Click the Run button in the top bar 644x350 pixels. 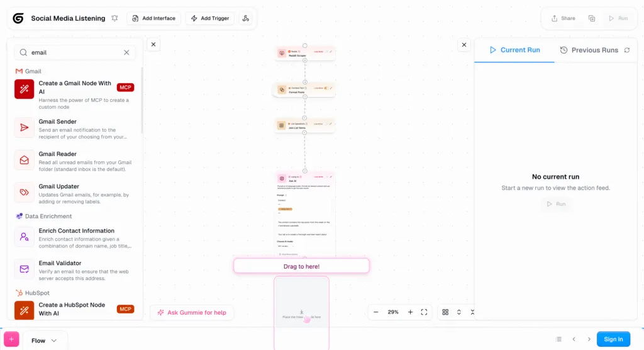(619, 18)
